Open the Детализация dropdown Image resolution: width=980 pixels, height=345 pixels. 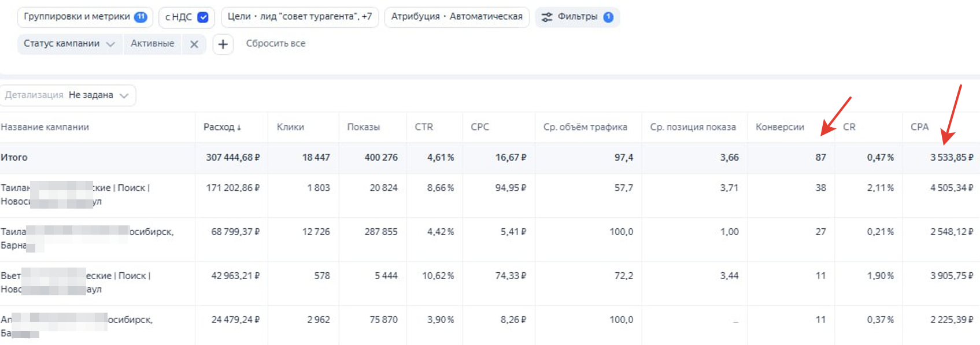(x=68, y=95)
